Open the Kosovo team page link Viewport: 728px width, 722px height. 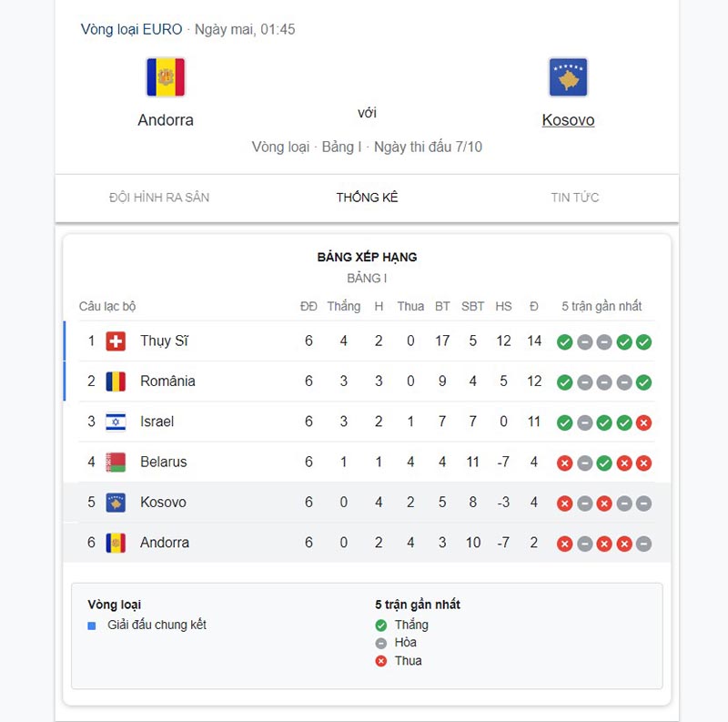(x=569, y=119)
